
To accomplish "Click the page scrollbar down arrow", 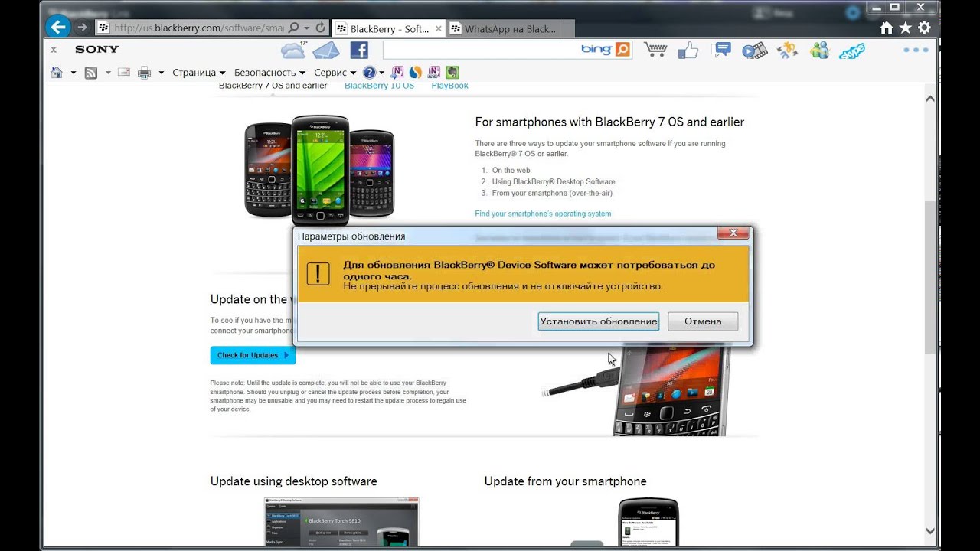I will [930, 530].
